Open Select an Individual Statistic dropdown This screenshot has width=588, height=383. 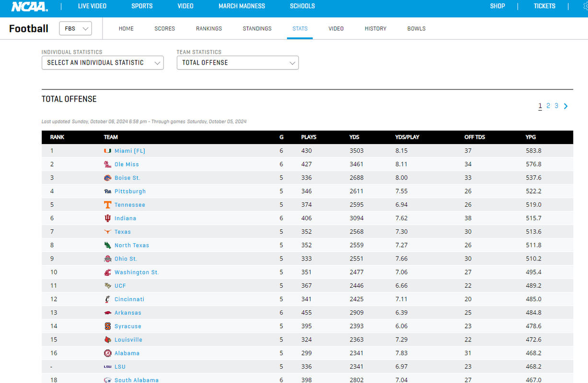coord(103,63)
